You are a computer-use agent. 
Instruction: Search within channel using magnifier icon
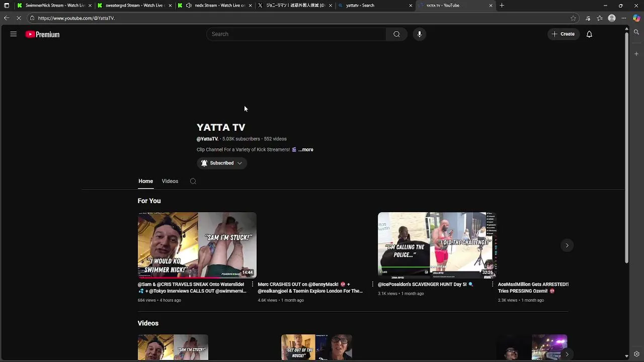[x=193, y=181]
